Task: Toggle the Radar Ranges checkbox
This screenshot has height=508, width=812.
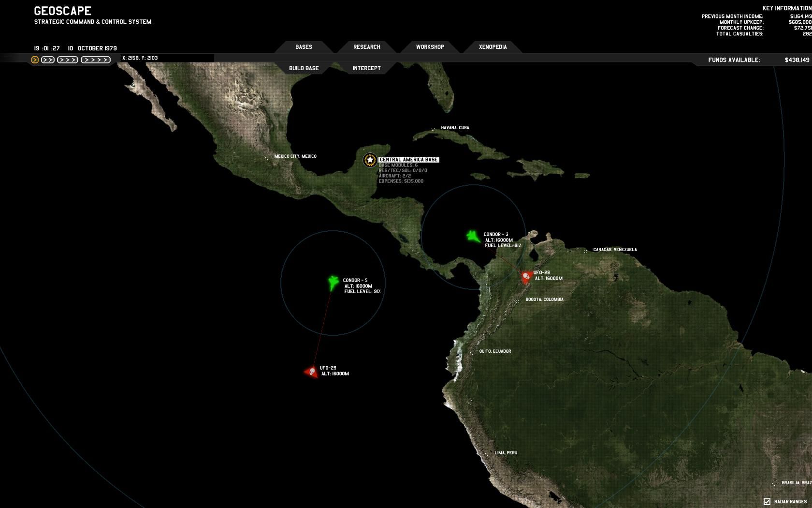Action: (x=767, y=501)
